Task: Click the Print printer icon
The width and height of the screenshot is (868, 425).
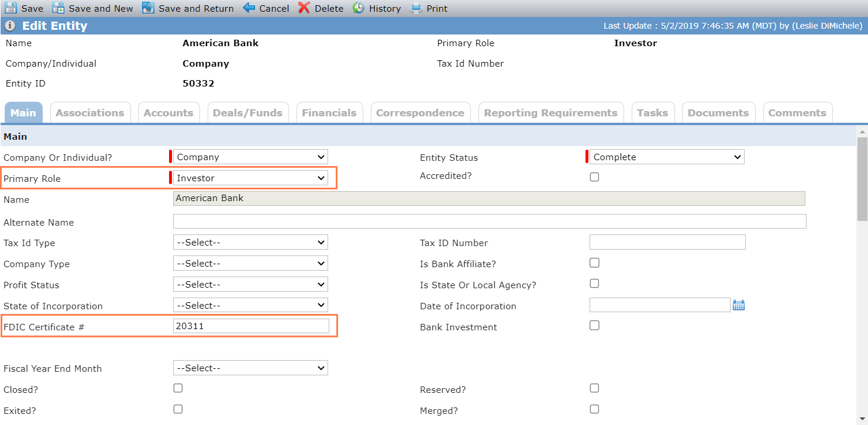Action: coord(416,8)
